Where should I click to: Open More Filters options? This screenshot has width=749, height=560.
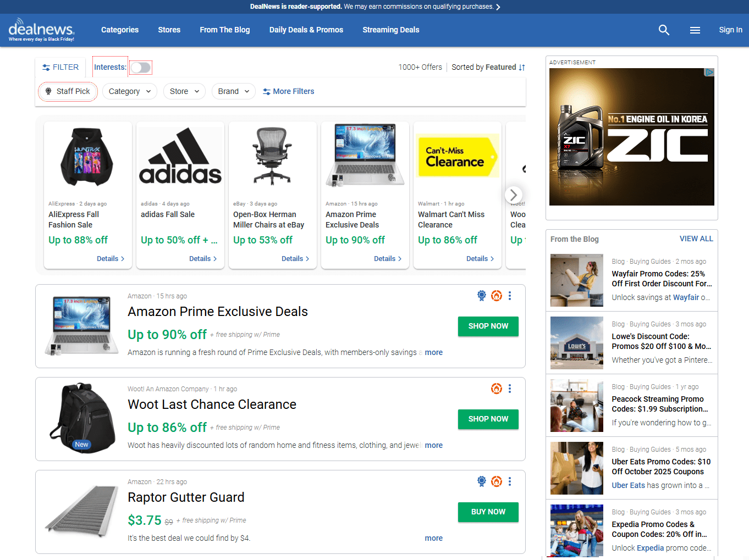pos(289,91)
